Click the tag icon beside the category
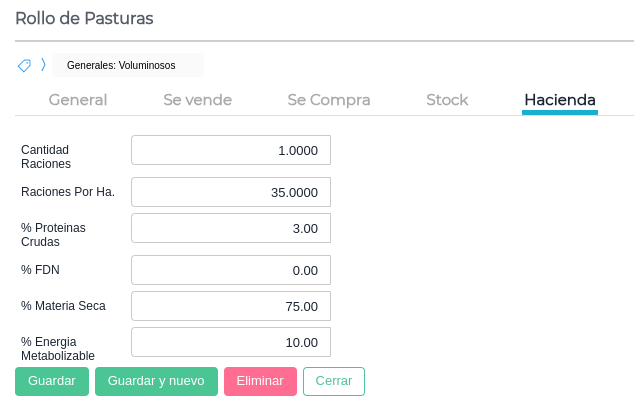The height and width of the screenshot is (408, 634). tap(24, 65)
